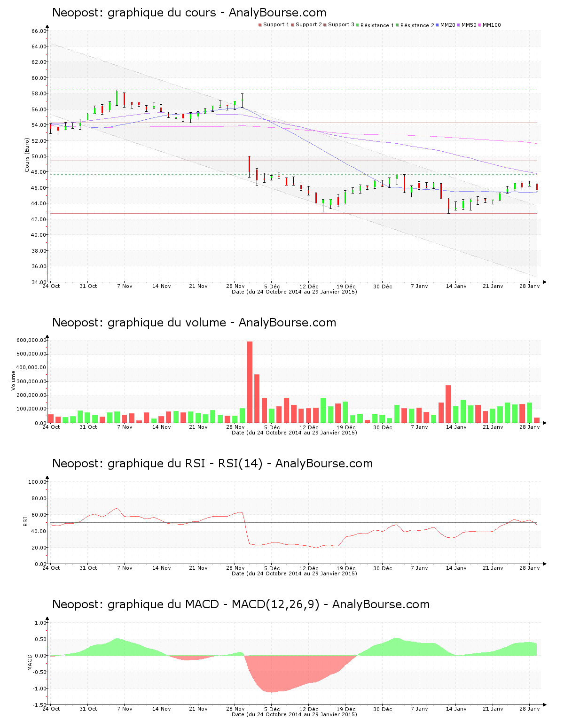The width and height of the screenshot is (564, 728).
Task: Click '21 Janv' on the RSI chart axis
Action: (x=493, y=568)
